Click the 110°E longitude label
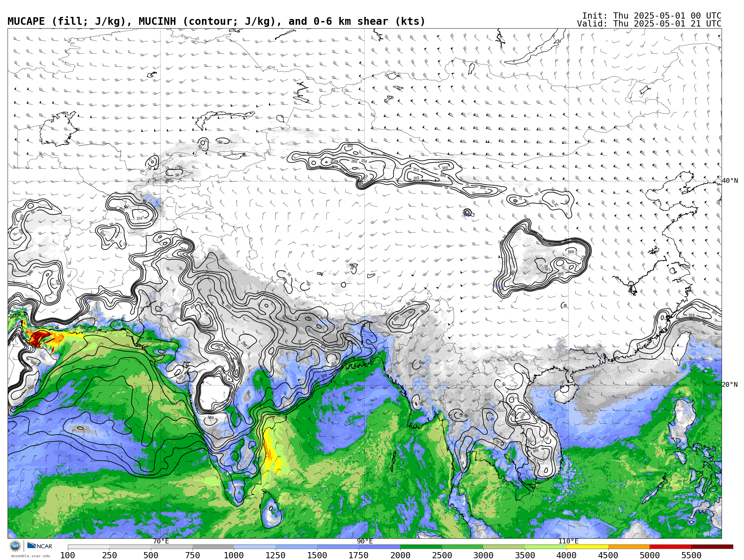This screenshot has height=560, width=744. [568, 541]
